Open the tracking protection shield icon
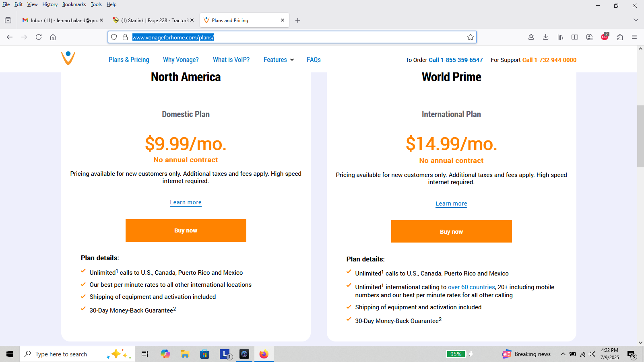This screenshot has height=362, width=644. (x=114, y=37)
